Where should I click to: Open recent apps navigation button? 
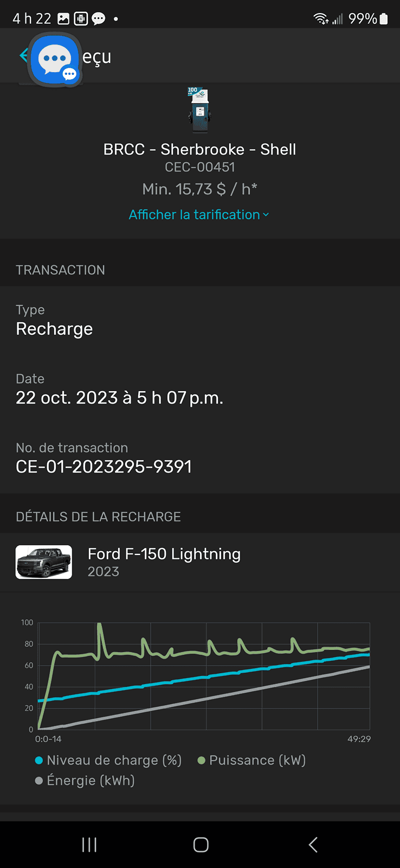[x=89, y=845]
